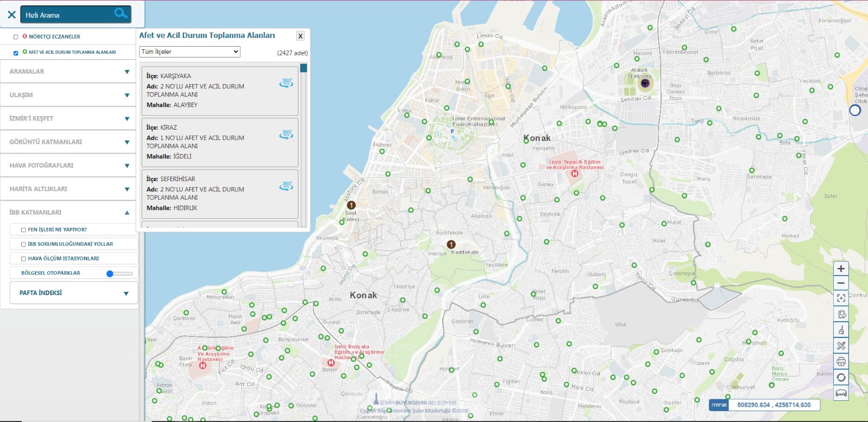Select the Kiraz assembly area entry
Viewport: 868px width, 422px height.
click(219, 142)
